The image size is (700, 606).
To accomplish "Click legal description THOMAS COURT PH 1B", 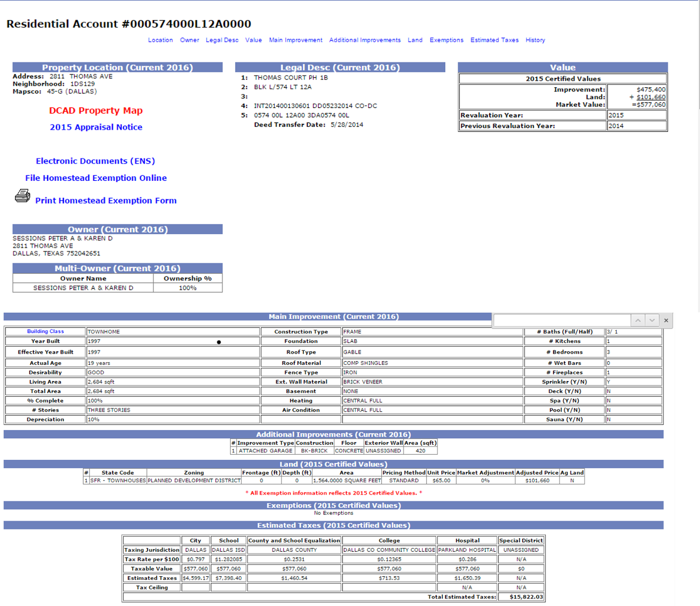I will pos(291,78).
